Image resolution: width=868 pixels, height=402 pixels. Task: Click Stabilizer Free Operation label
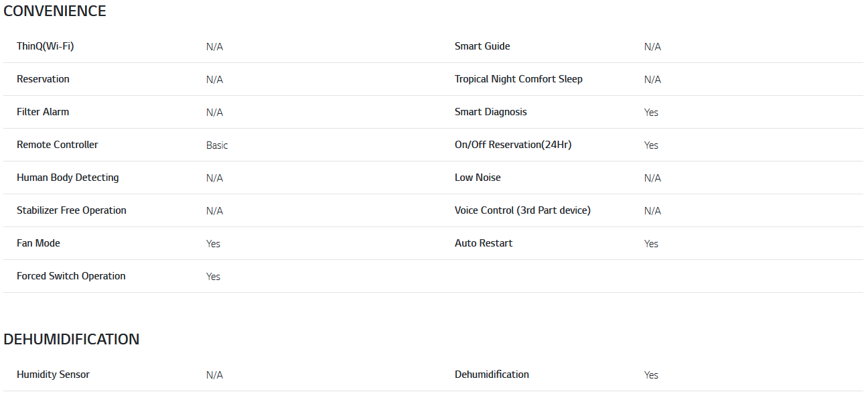coord(72,210)
